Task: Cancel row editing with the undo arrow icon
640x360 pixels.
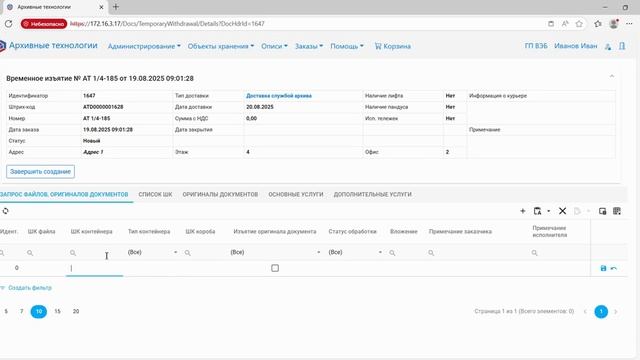Action: click(x=613, y=268)
